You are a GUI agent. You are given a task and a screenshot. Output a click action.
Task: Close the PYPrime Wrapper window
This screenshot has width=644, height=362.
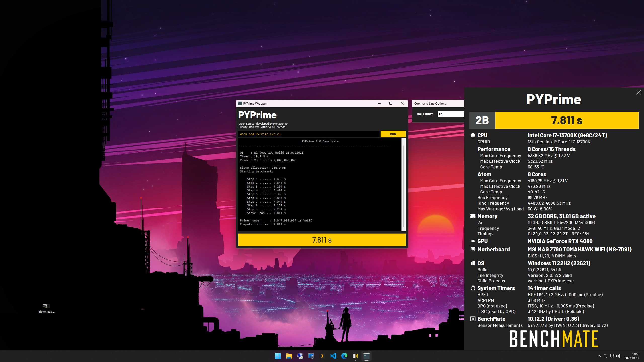click(402, 103)
